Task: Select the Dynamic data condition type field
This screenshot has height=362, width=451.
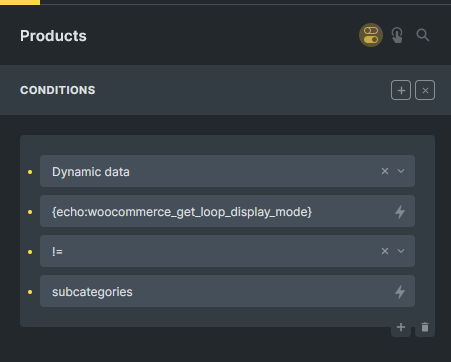Action: click(x=227, y=171)
